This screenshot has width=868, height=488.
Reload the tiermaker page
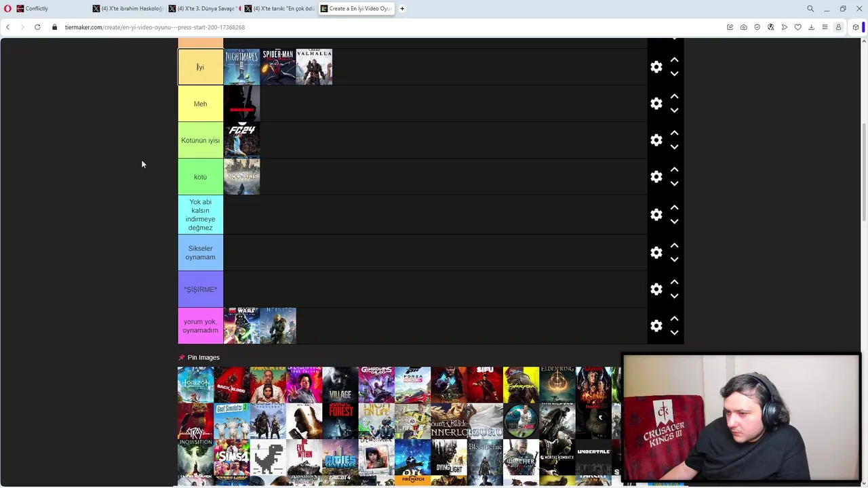coord(37,27)
